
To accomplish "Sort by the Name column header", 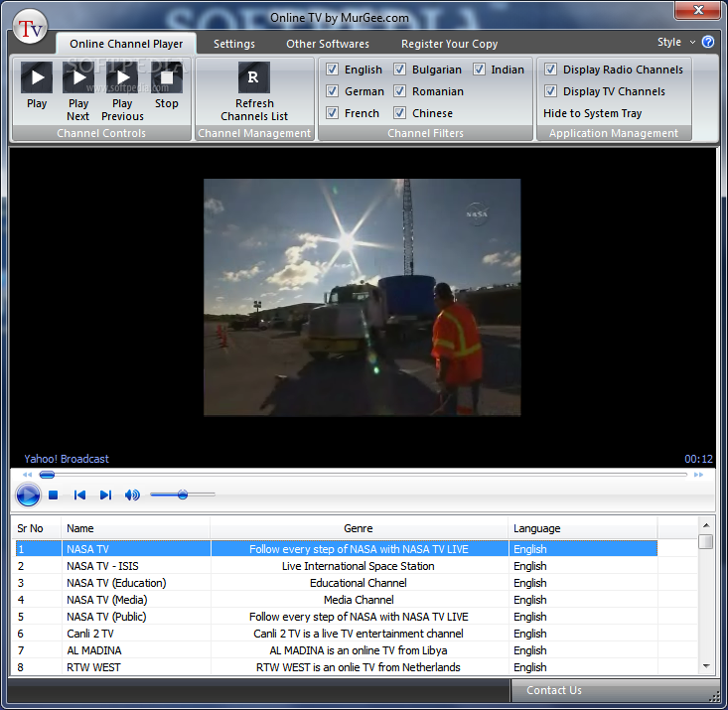I will 135,528.
